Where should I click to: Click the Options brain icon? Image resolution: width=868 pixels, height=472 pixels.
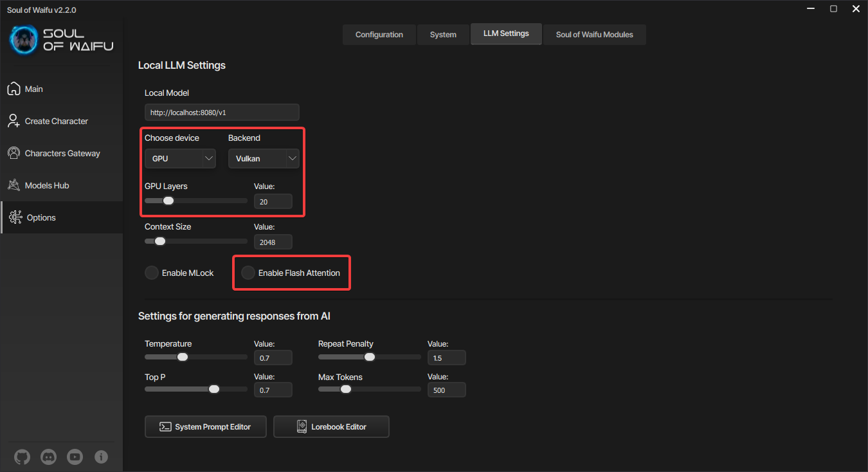tap(15, 217)
